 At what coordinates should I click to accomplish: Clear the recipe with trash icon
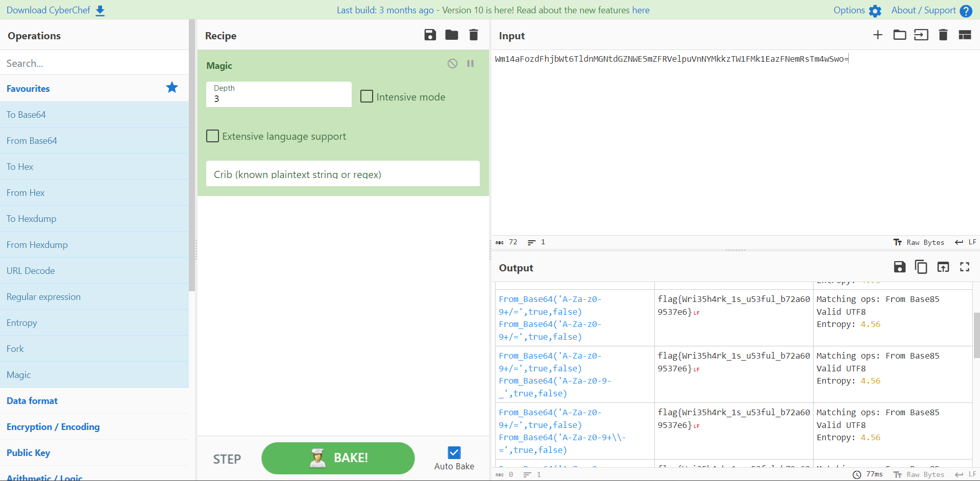(x=473, y=35)
